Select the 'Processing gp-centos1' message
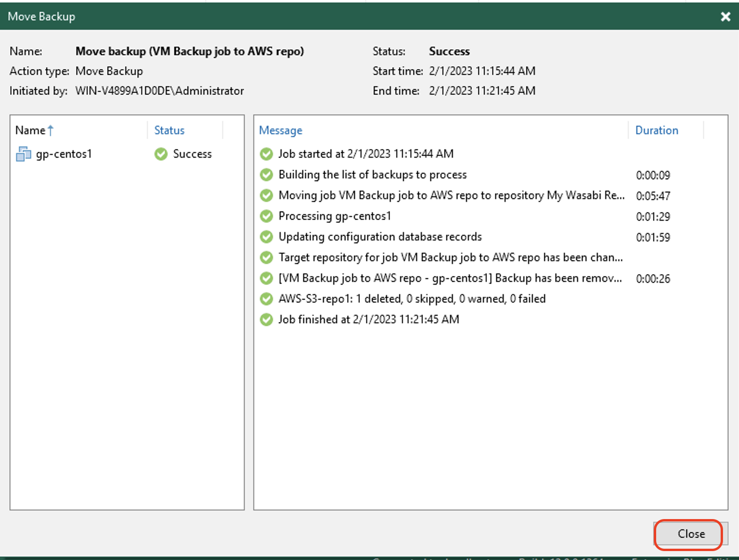 click(x=335, y=216)
